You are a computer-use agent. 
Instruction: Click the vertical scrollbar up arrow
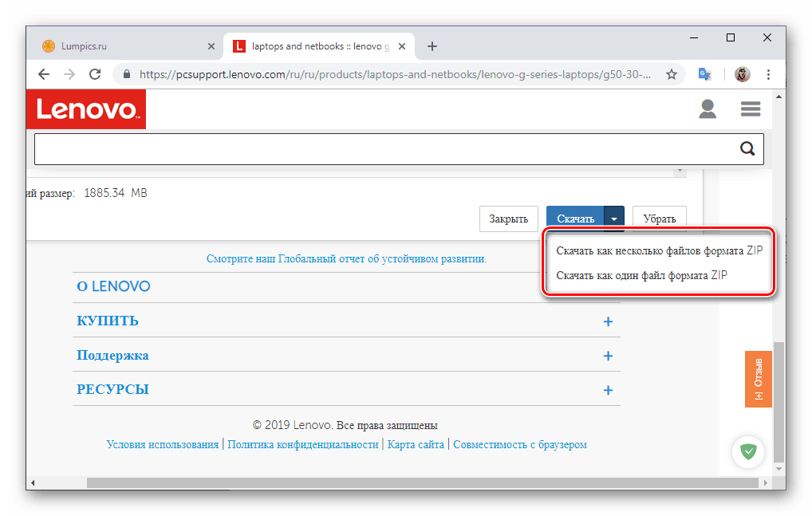(778, 97)
